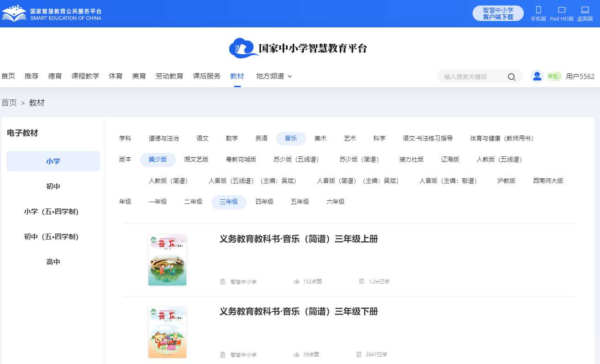Click the Smart Education of China logo
The height and width of the screenshot is (364, 600).
(x=52, y=14)
